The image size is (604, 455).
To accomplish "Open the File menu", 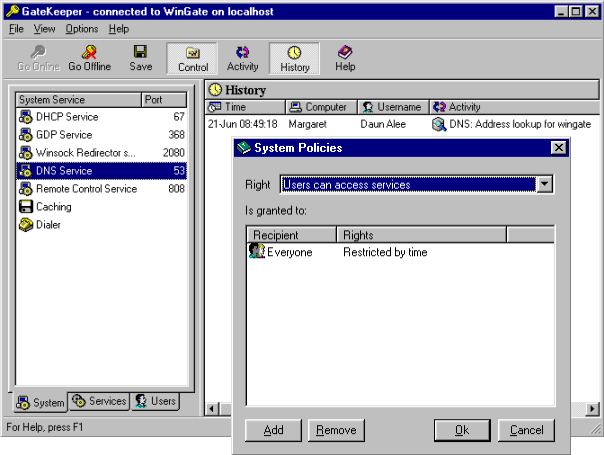I will 16,29.
